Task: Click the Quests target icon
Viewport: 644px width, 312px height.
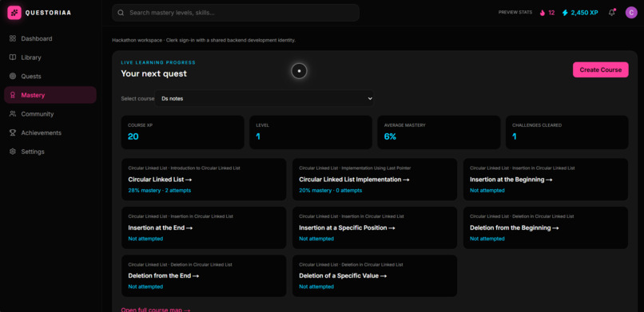Action: pos(13,77)
